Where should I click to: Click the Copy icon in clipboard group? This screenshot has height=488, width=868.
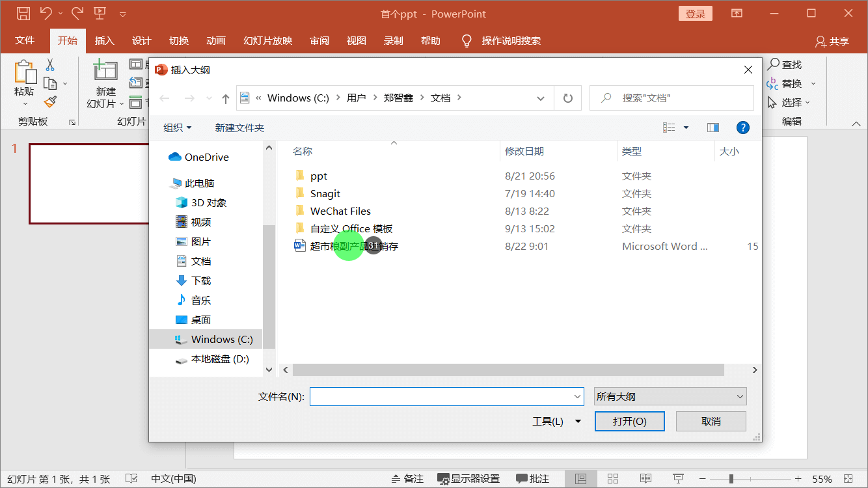(x=50, y=83)
